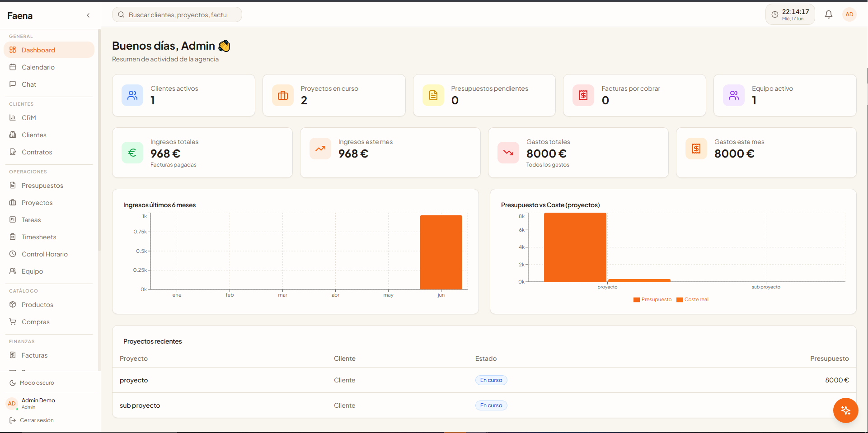The height and width of the screenshot is (433, 868).
Task: Click the 'Todos los gastos' caption
Action: (548, 165)
